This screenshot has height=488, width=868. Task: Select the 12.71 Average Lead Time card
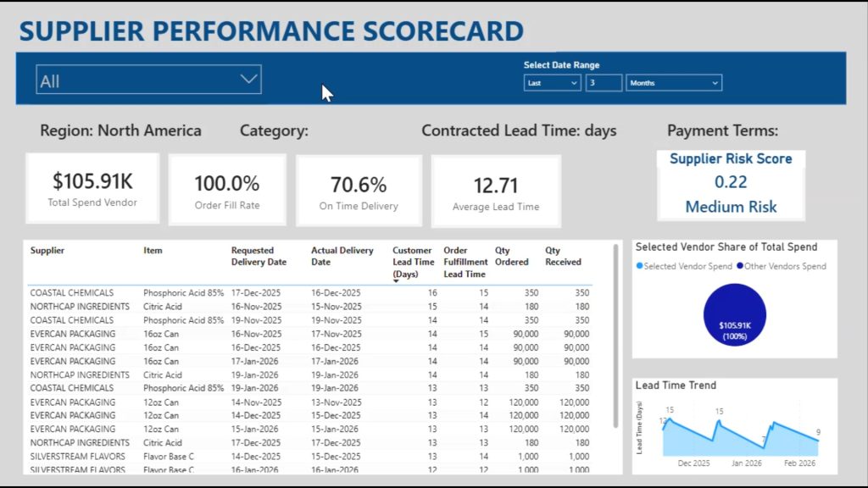[x=496, y=191]
